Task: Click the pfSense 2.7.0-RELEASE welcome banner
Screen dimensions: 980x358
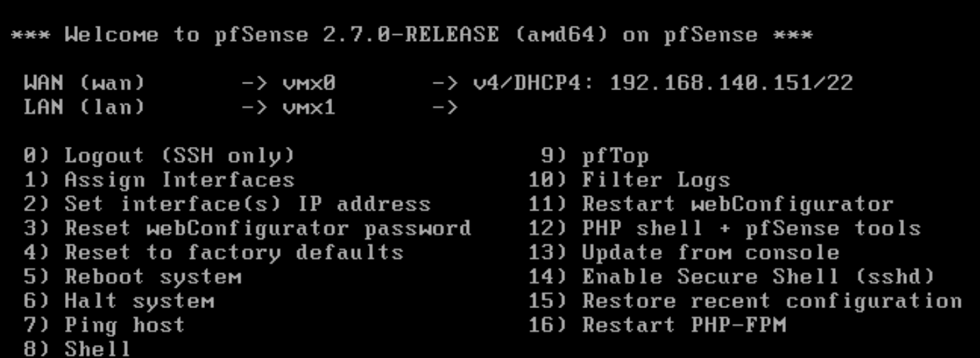Action: point(411,36)
